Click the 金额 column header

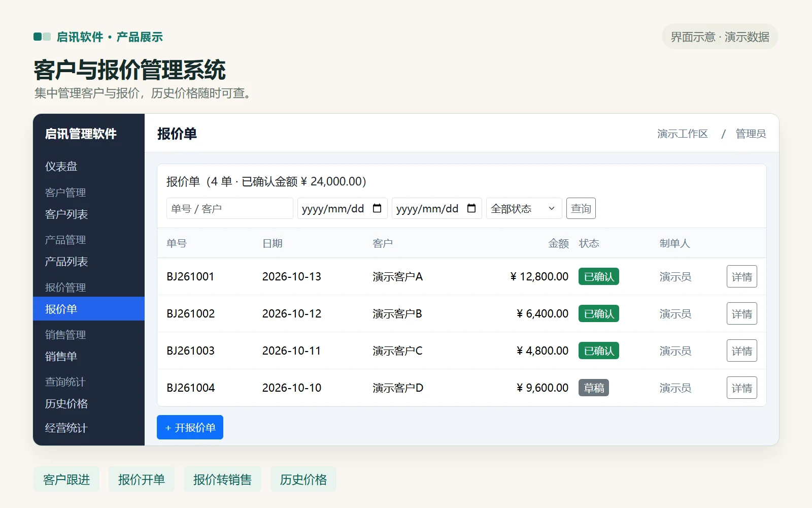point(558,243)
